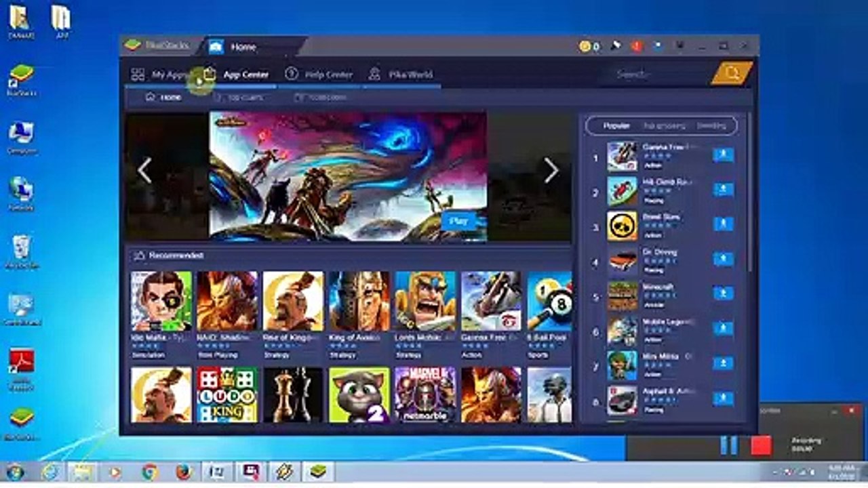Viewport: 868px width, 488px height.
Task: Open the Brawl Stars icon in the popular list
Action: [622, 226]
